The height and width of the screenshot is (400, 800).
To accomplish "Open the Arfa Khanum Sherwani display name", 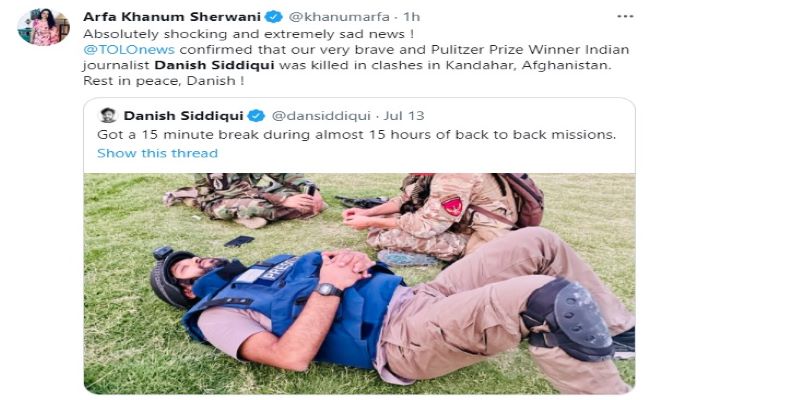I will pos(173,17).
